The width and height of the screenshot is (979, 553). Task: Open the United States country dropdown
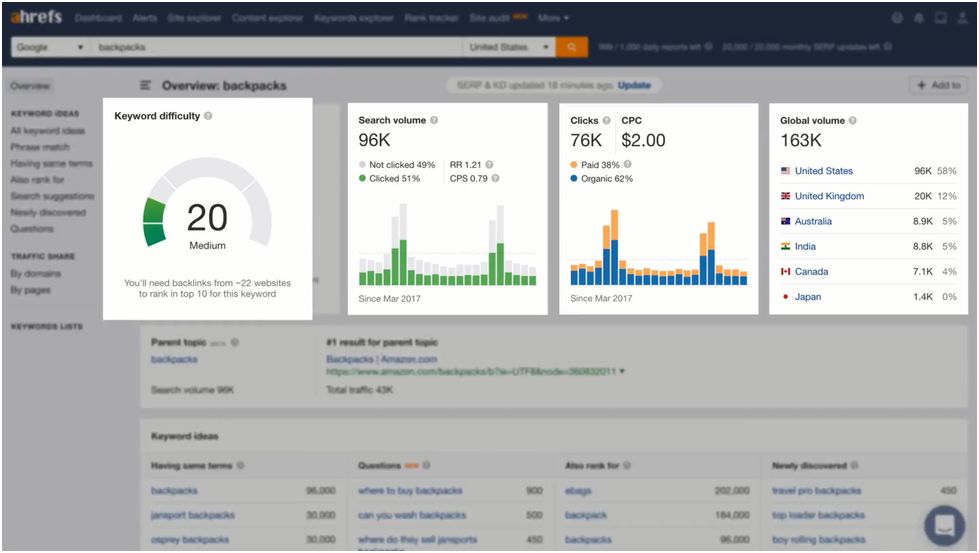pyautogui.click(x=509, y=47)
